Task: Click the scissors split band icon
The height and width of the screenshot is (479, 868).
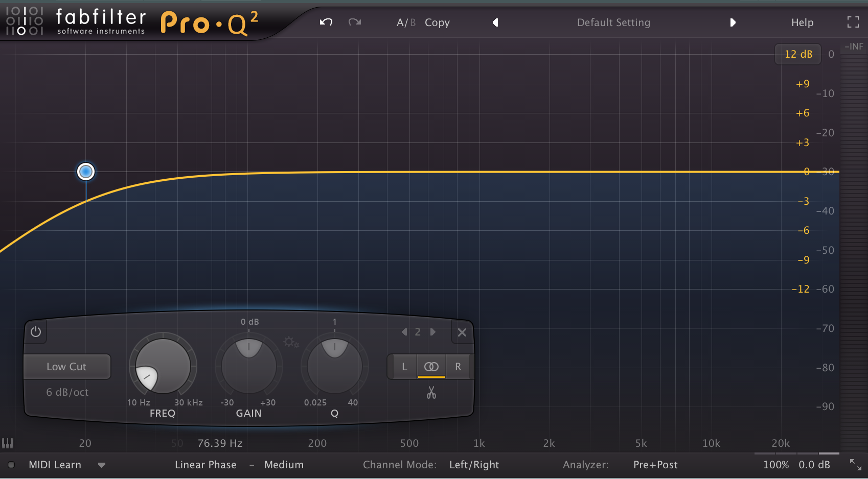Action: click(431, 393)
